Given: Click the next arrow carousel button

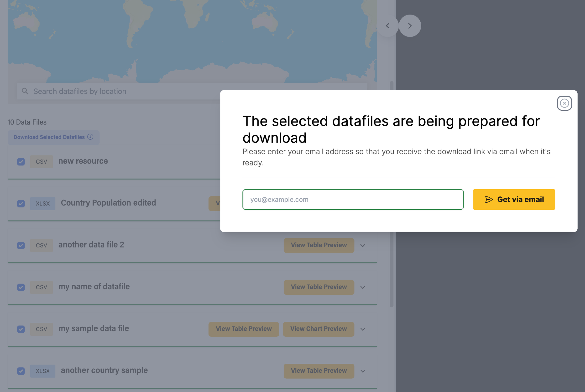Looking at the screenshot, I should click(x=410, y=26).
